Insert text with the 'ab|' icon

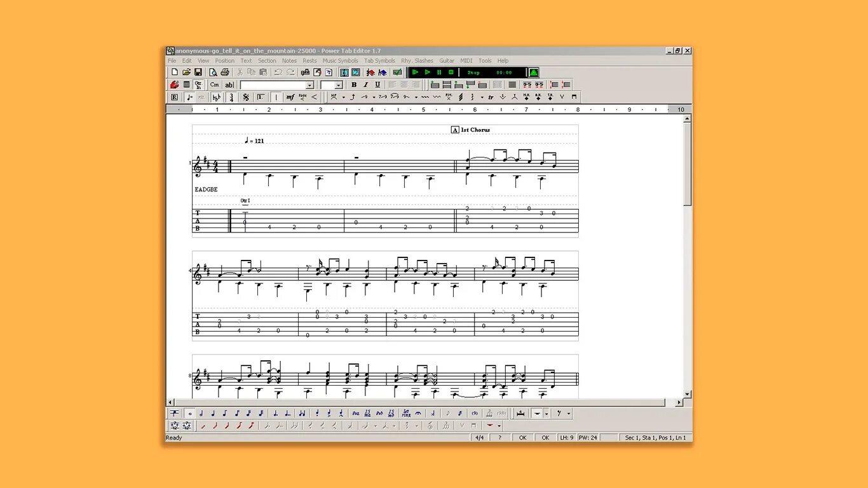pos(229,85)
